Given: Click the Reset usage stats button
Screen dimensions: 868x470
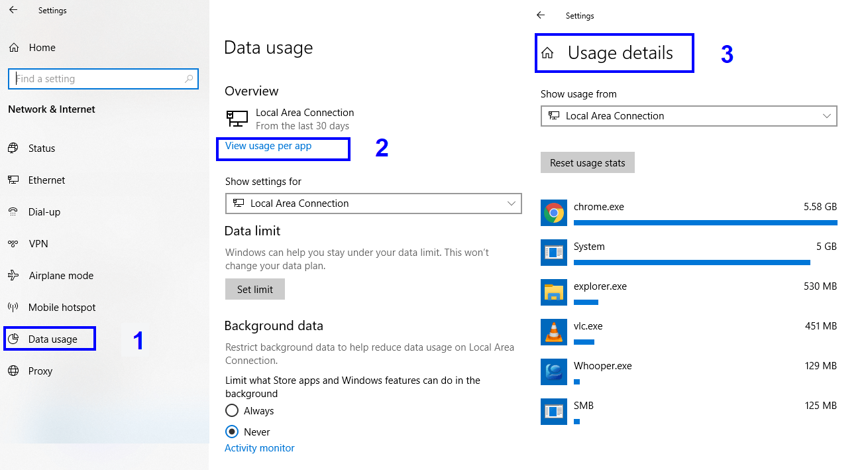Looking at the screenshot, I should pyautogui.click(x=588, y=162).
